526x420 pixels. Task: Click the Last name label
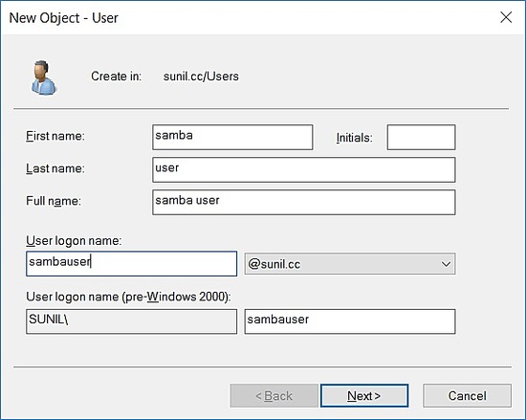pos(55,168)
